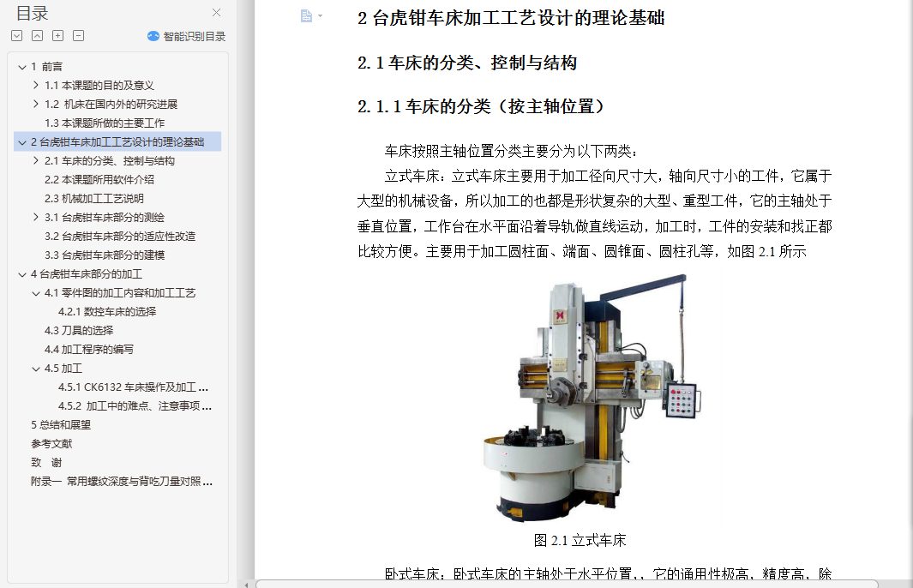913x588 pixels.
Task: Select 4.1 零件图的加工内容和加工工艺
Action: pyautogui.click(x=120, y=293)
